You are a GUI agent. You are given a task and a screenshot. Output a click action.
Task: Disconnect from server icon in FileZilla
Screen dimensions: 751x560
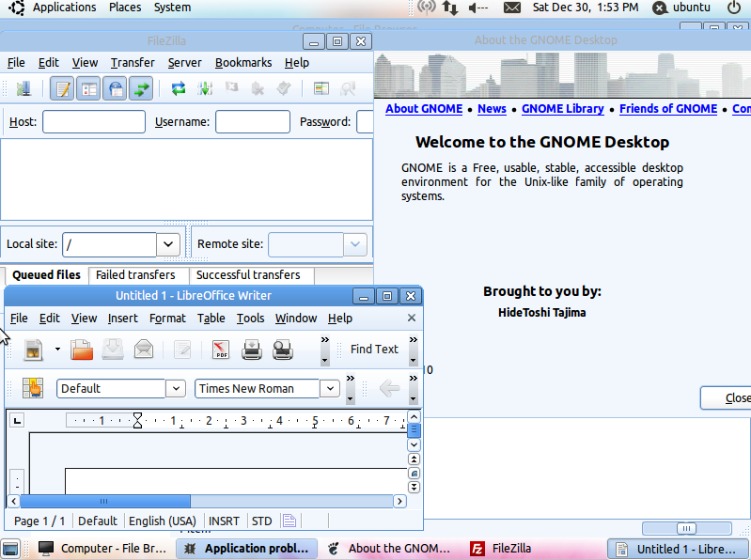[x=258, y=88]
